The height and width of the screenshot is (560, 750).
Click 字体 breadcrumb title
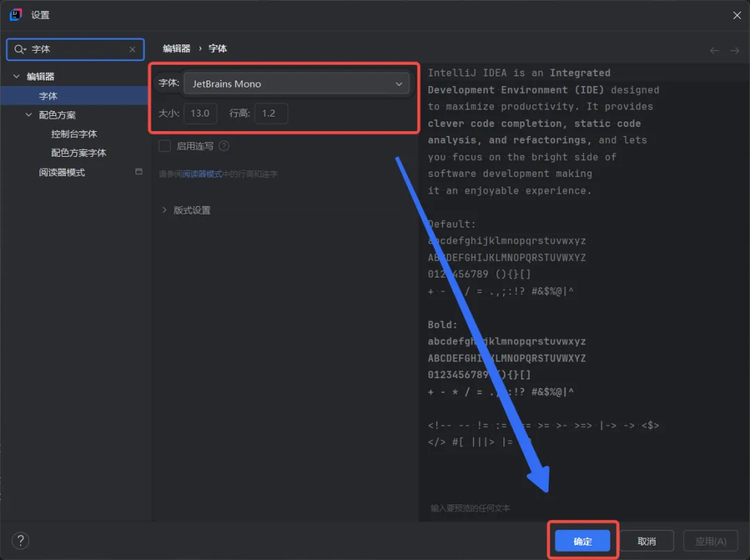217,49
